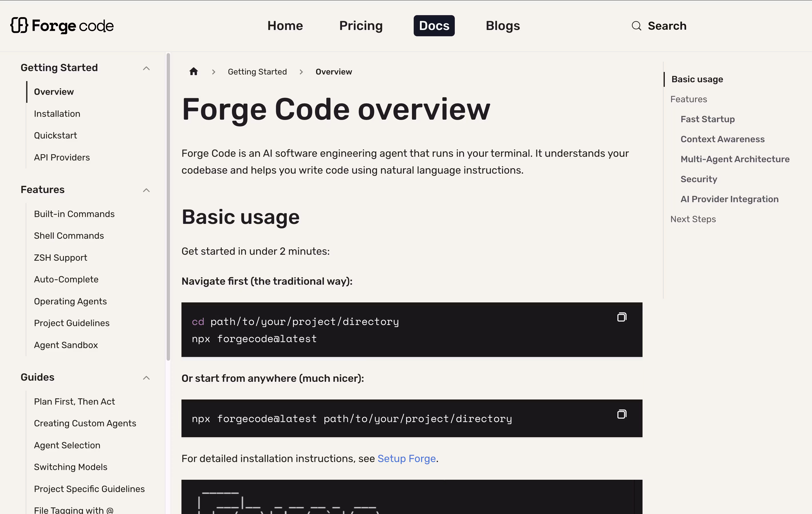The height and width of the screenshot is (514, 812).
Task: Click the search magnifier icon
Action: coord(636,26)
